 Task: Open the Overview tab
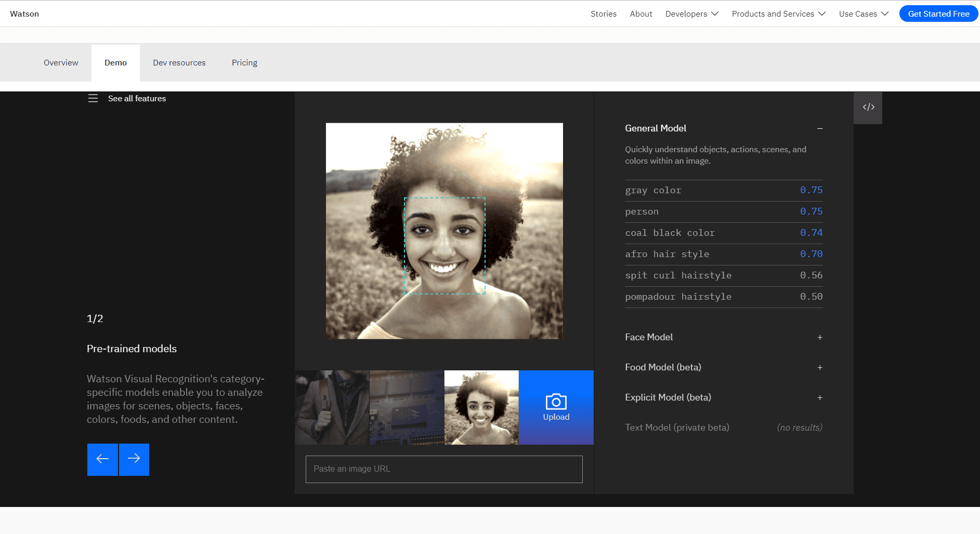click(x=61, y=62)
